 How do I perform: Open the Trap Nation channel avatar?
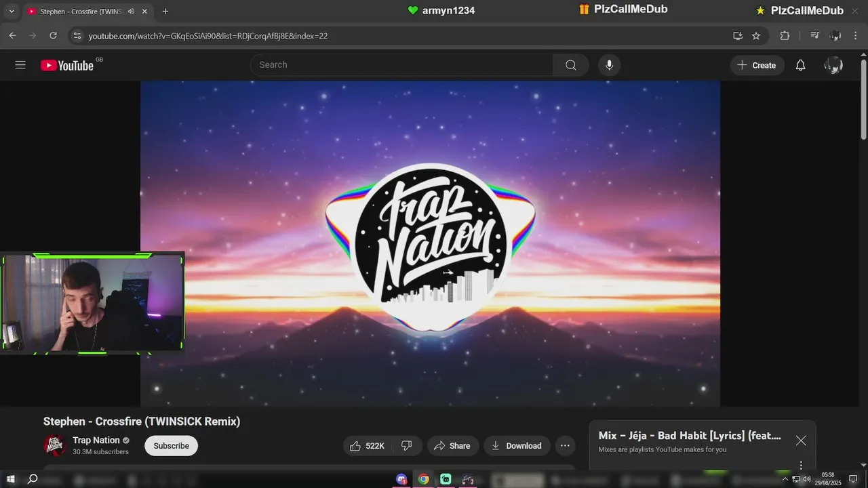point(55,445)
